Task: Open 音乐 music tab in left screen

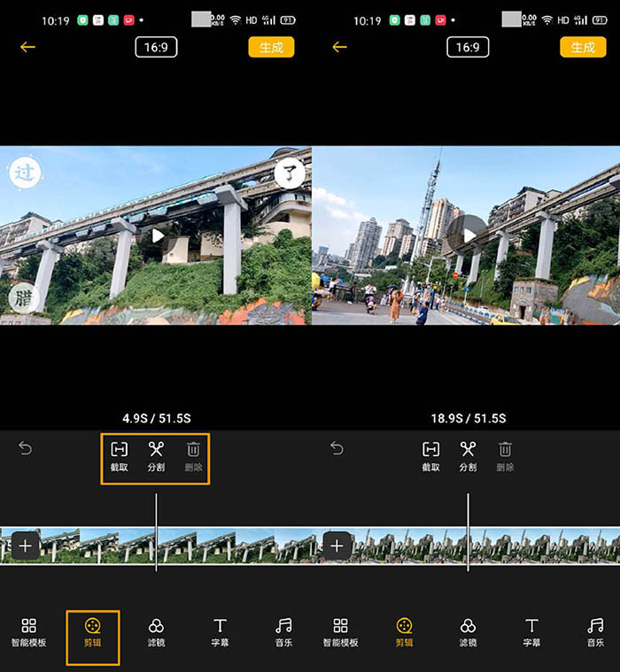Action: (283, 632)
